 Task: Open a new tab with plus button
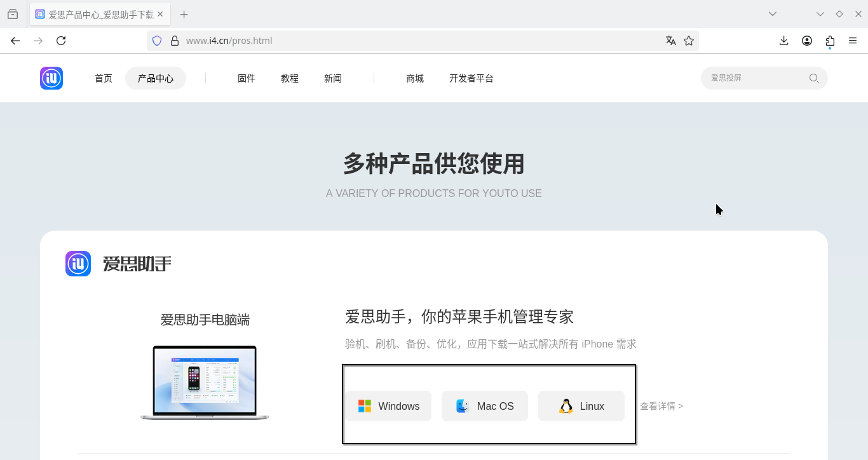pyautogui.click(x=184, y=14)
